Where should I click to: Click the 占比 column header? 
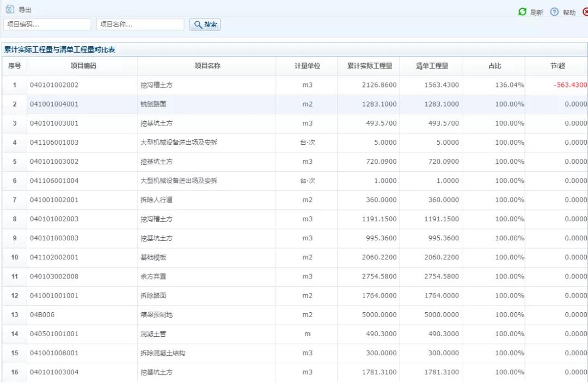coord(494,66)
